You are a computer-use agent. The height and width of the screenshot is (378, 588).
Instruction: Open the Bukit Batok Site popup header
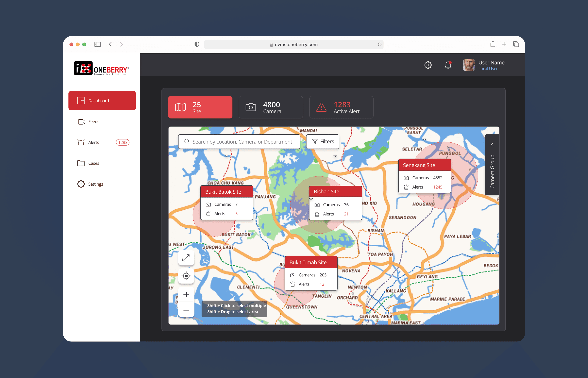[x=227, y=192]
